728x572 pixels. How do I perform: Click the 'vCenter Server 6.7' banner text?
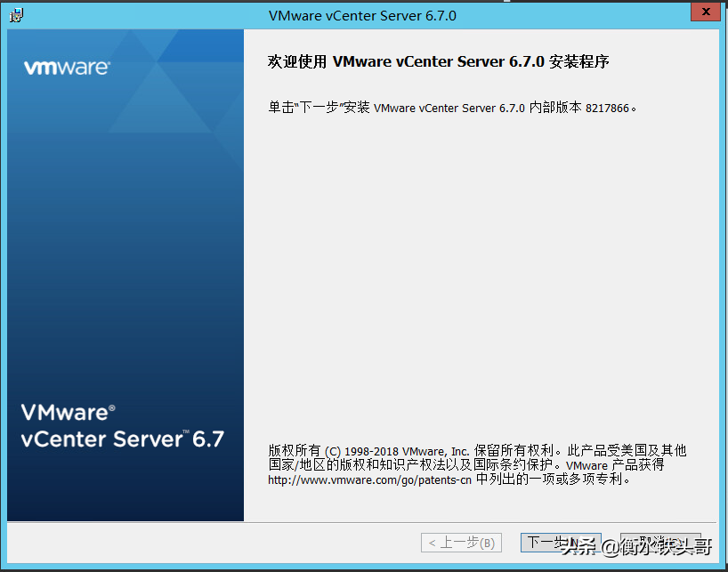tap(123, 439)
